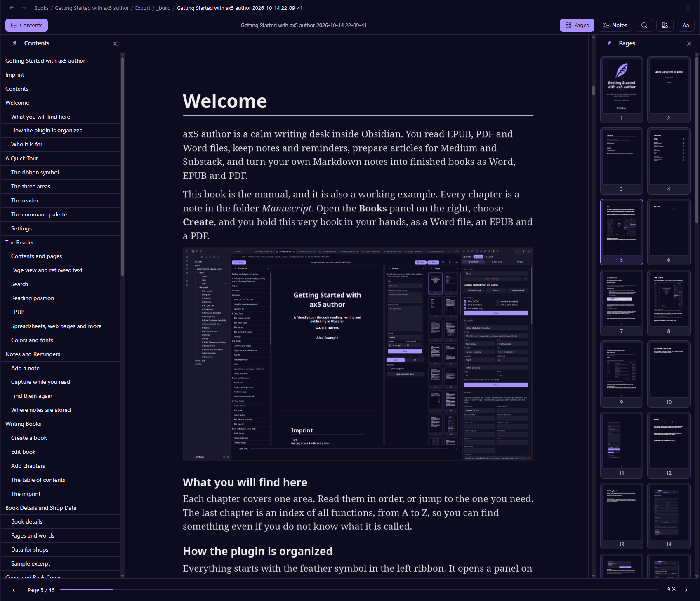Go forward using the navigation forward arrow
The image size is (700, 601).
[x=24, y=8]
